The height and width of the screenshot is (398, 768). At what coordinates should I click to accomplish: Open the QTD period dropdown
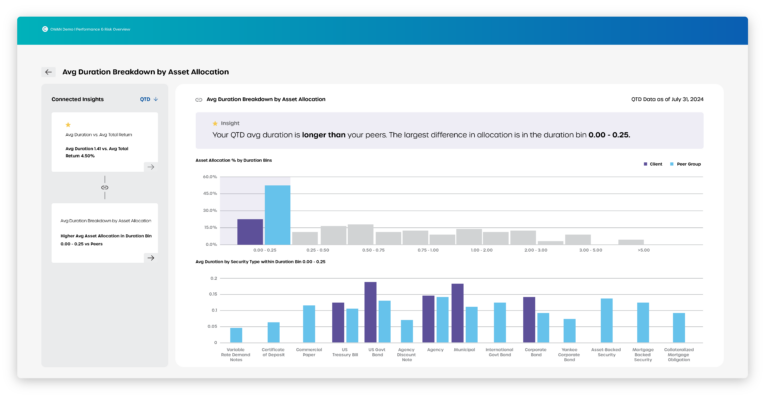click(149, 99)
